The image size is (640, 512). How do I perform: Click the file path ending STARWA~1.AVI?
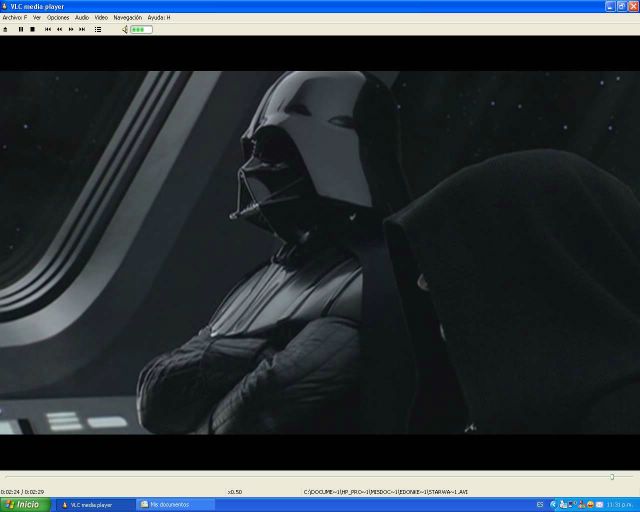pyautogui.click(x=385, y=492)
